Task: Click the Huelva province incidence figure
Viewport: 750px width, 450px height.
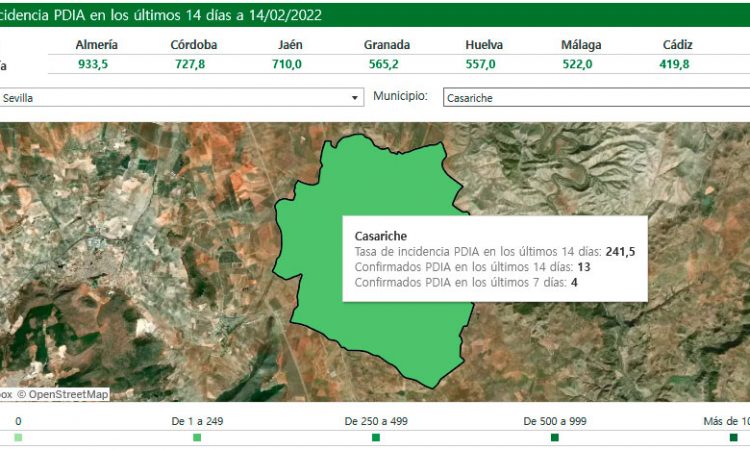Action: click(484, 64)
